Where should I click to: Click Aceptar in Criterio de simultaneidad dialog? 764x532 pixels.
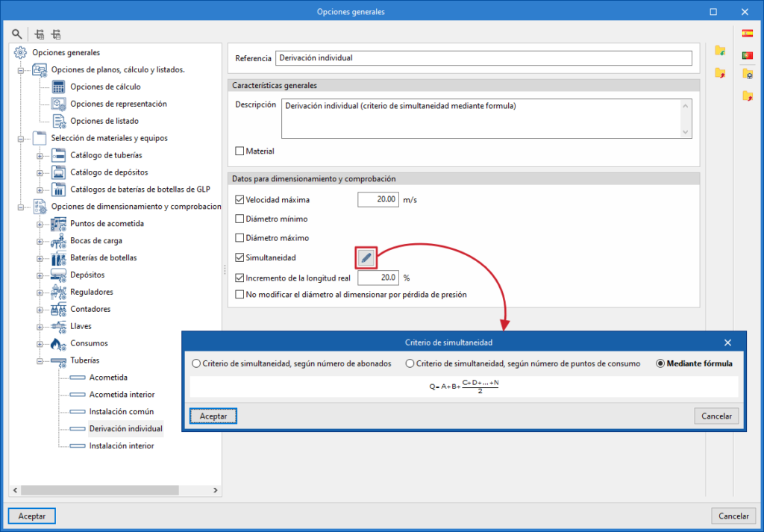(213, 416)
